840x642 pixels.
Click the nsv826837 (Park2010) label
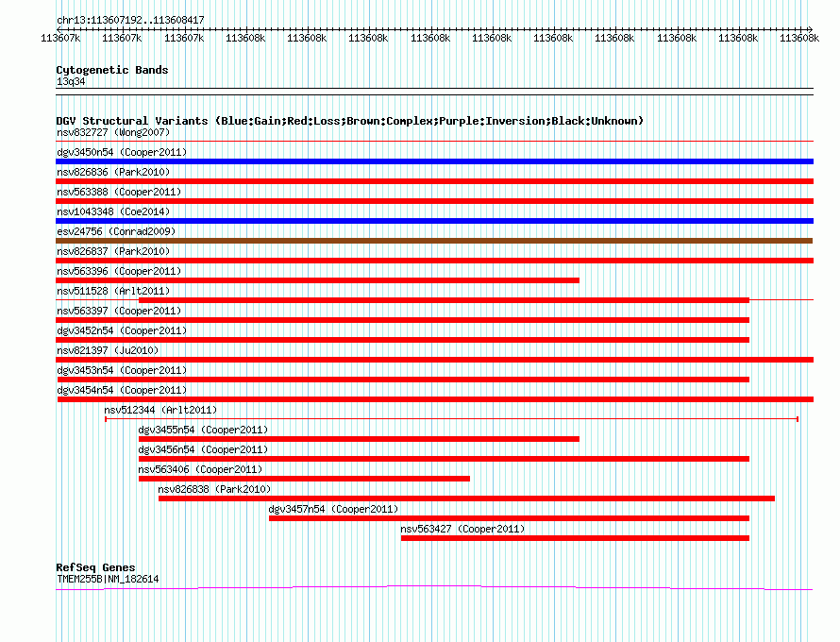[113, 251]
